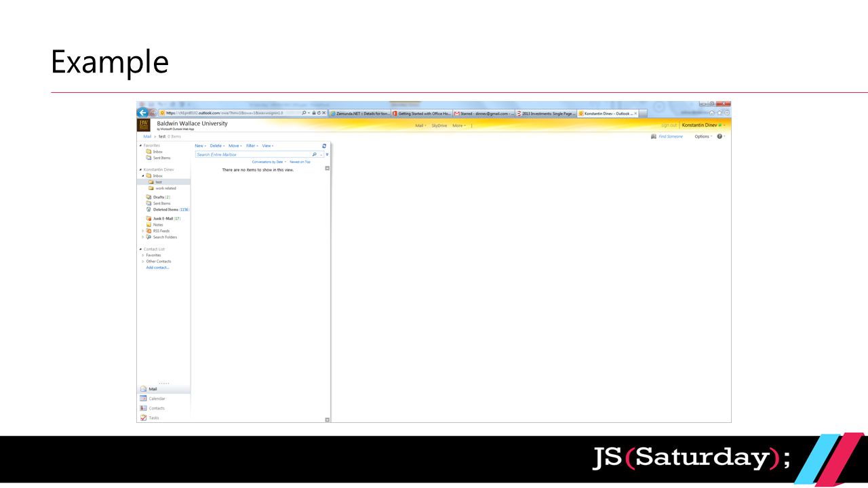Collapse the Konstantin Dinev mailbox tree
This screenshot has height=488, width=868.
click(x=140, y=169)
